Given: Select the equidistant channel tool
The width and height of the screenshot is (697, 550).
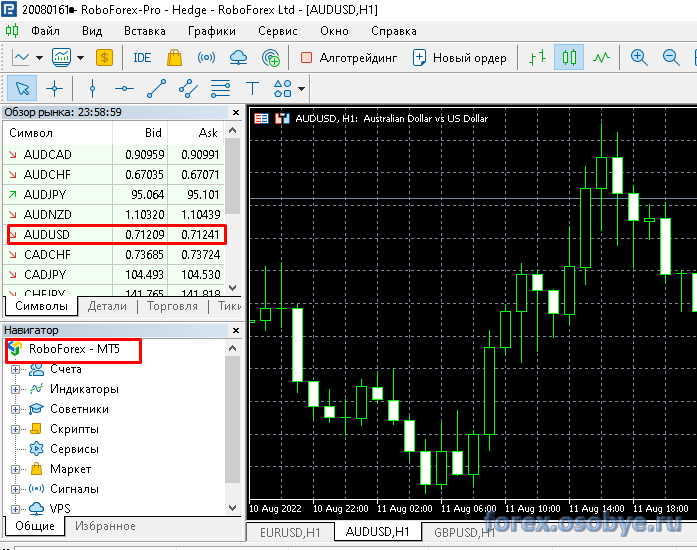Looking at the screenshot, I should (x=188, y=88).
